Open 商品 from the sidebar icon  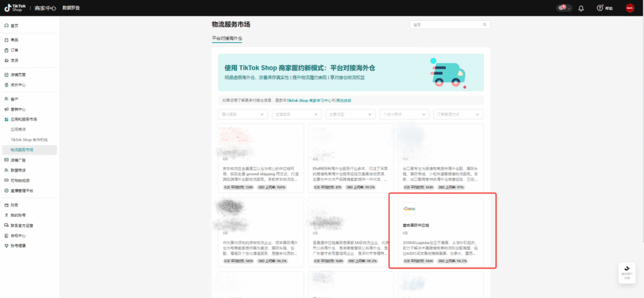tap(6, 40)
